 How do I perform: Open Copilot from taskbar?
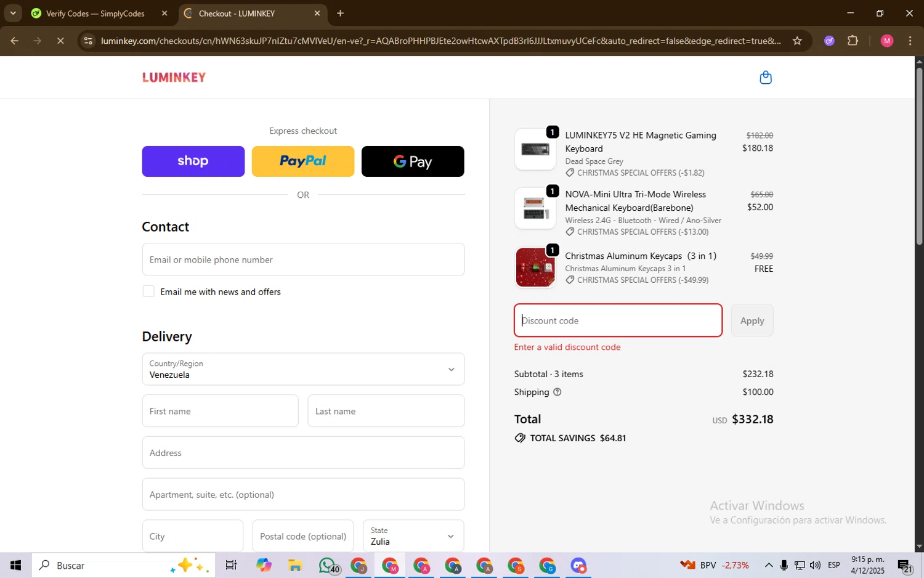point(264,565)
